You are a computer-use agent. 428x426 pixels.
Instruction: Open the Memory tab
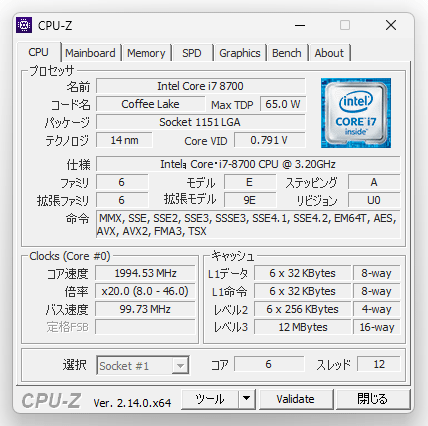coord(146,53)
